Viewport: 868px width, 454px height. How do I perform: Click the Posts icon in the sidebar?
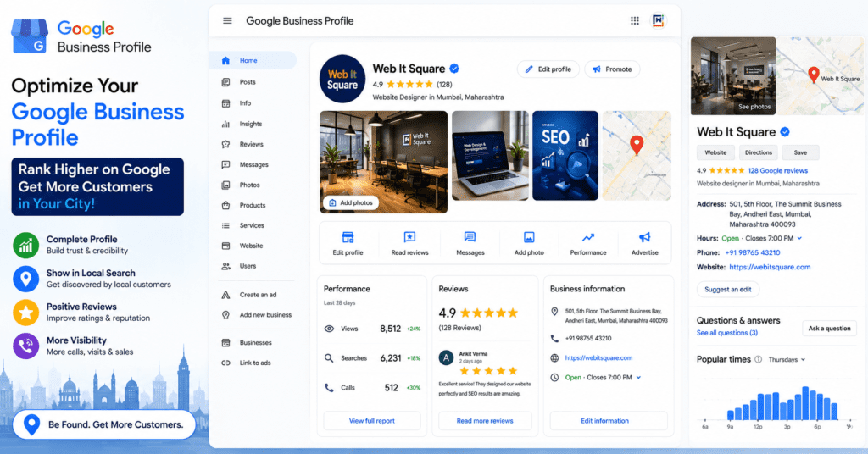tap(225, 82)
